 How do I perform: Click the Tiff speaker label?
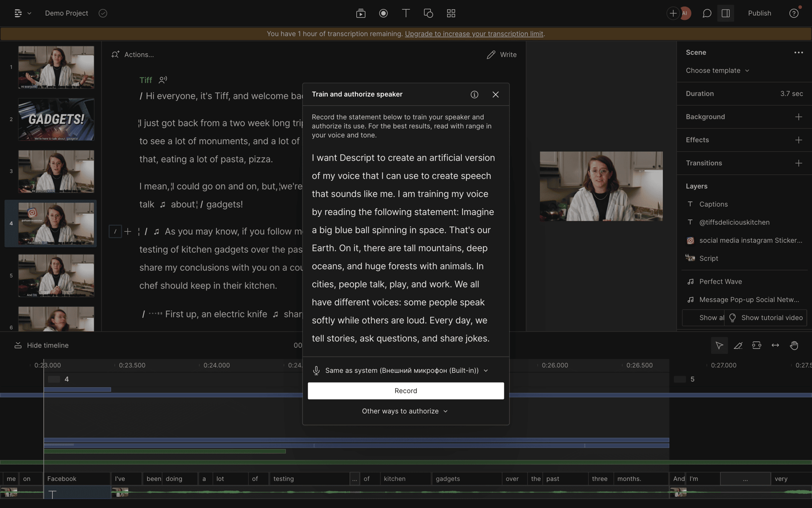pyautogui.click(x=146, y=80)
